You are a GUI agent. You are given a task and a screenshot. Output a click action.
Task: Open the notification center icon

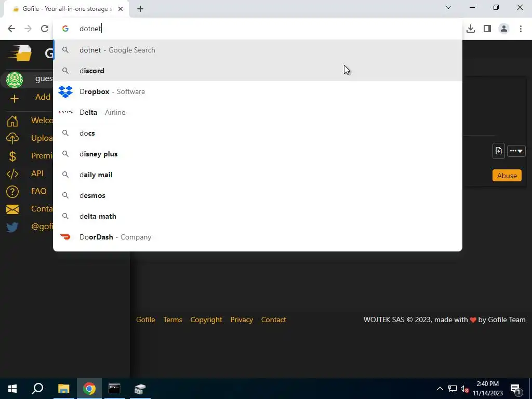(x=515, y=389)
